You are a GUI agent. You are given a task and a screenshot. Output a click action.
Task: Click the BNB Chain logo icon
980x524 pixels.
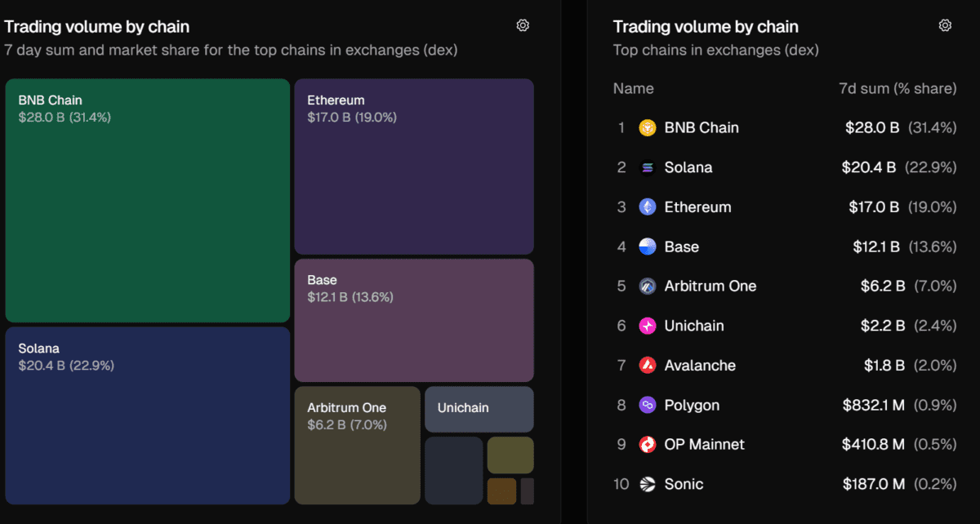point(648,128)
